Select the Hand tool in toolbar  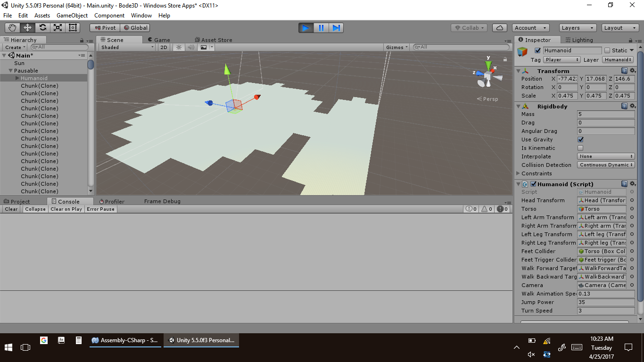pos(12,28)
